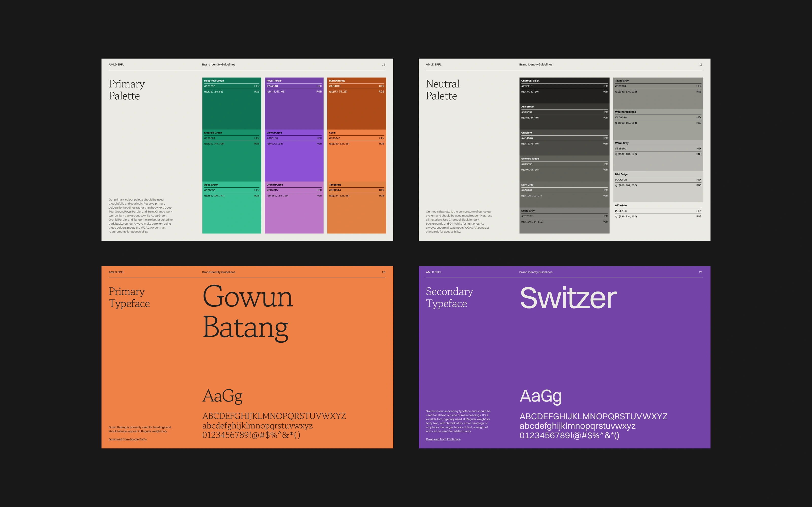Click the HEX label beside Coral

(x=381, y=138)
